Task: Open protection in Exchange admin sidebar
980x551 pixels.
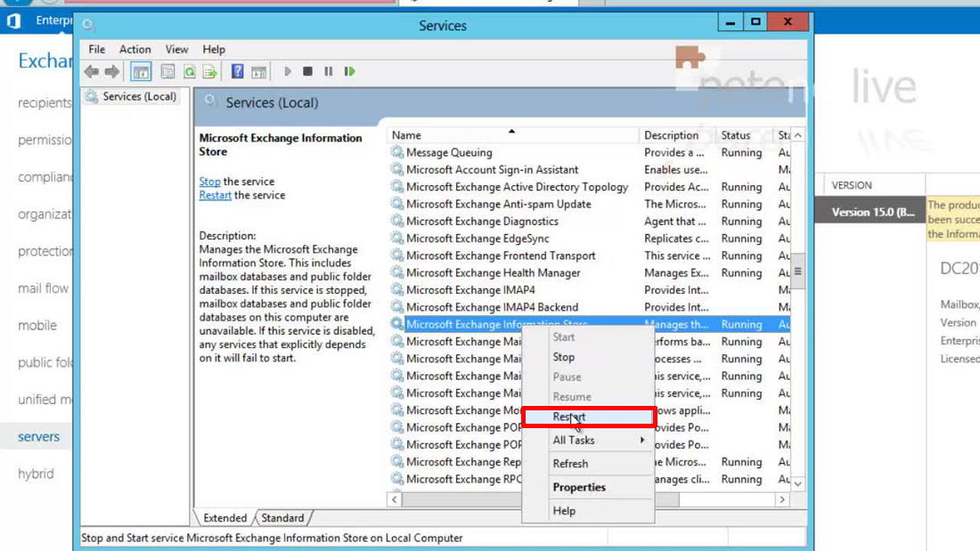Action: point(45,251)
